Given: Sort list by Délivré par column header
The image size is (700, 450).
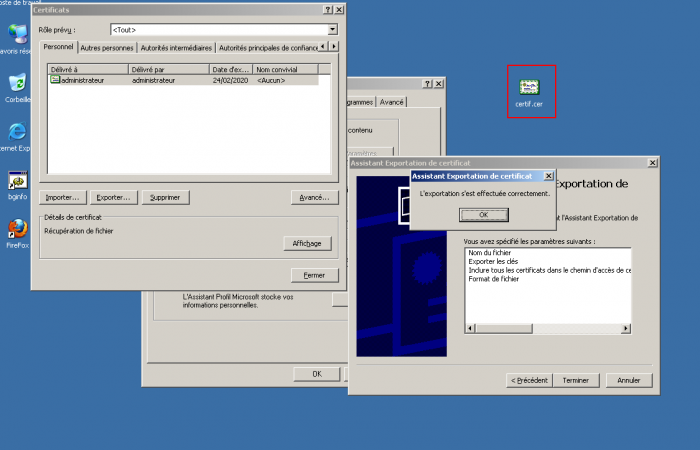Looking at the screenshot, I should pyautogui.click(x=167, y=69).
